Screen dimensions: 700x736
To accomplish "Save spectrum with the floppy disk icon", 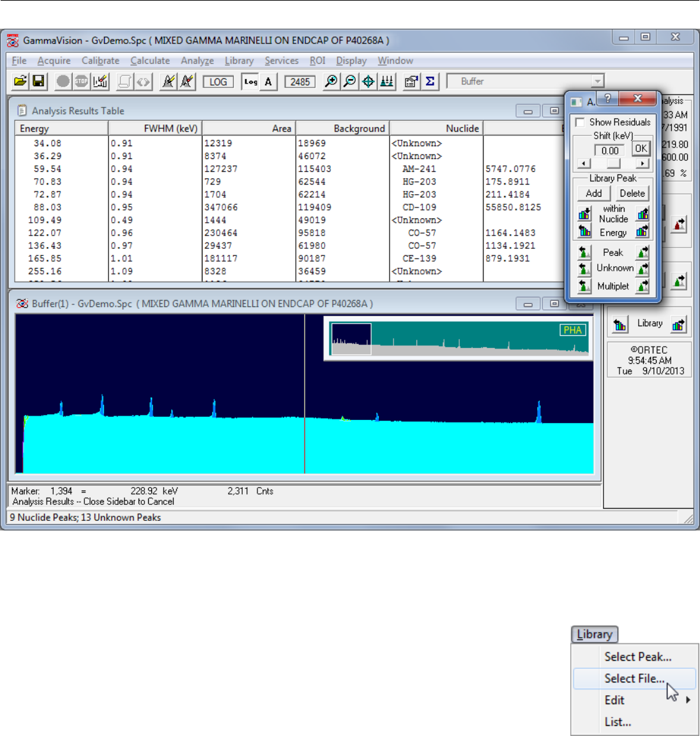I will (38, 82).
